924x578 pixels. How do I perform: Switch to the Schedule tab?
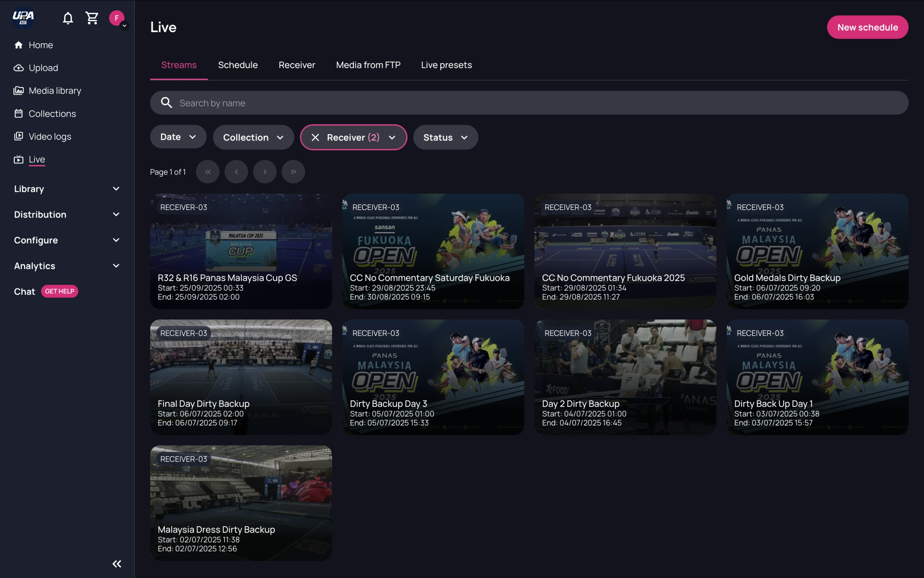pyautogui.click(x=238, y=65)
